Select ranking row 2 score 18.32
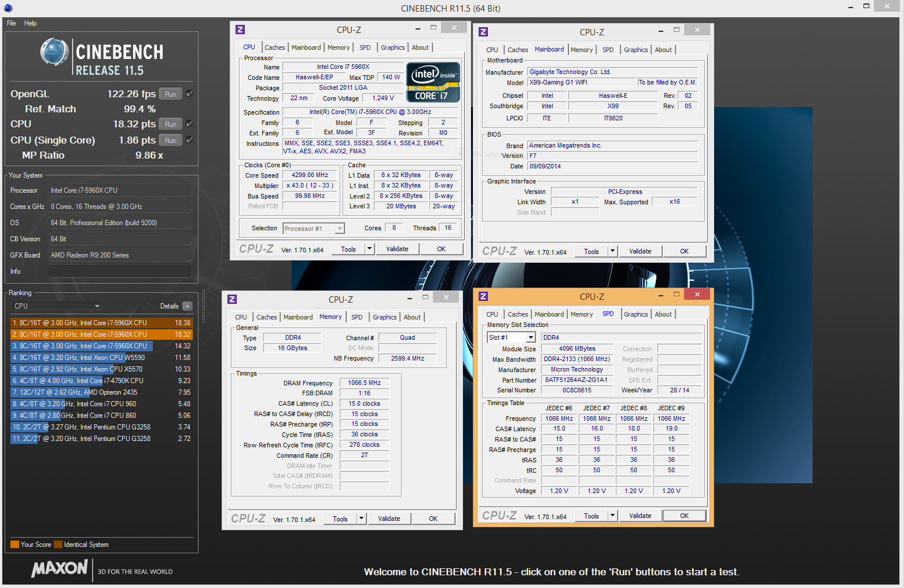Viewport: 904px width, 588px height. point(101,335)
